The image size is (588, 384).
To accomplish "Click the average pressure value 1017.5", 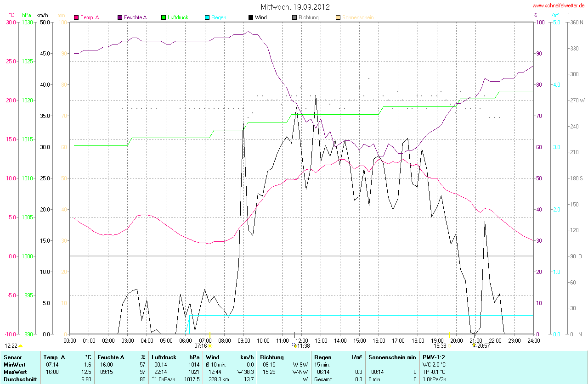I will pos(192,379).
